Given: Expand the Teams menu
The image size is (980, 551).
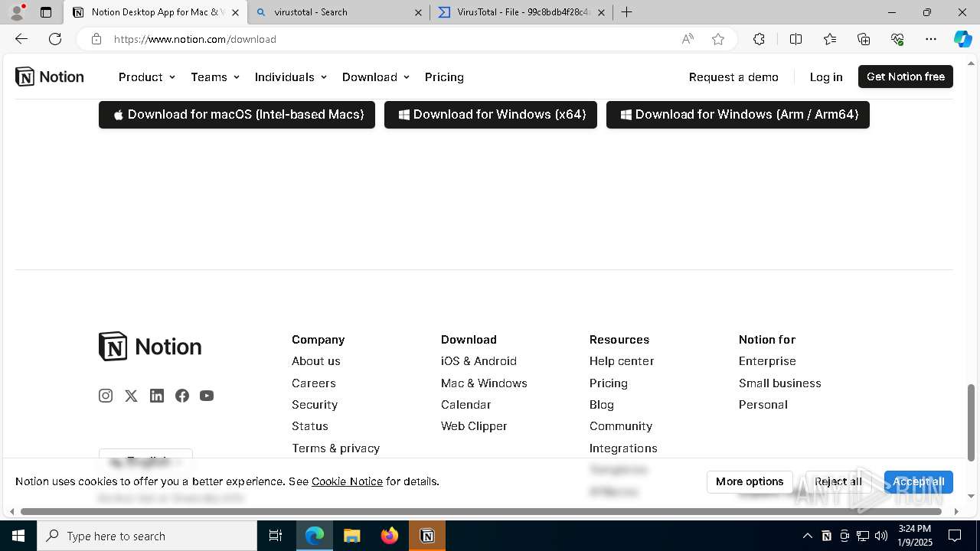Looking at the screenshot, I should 215,77.
